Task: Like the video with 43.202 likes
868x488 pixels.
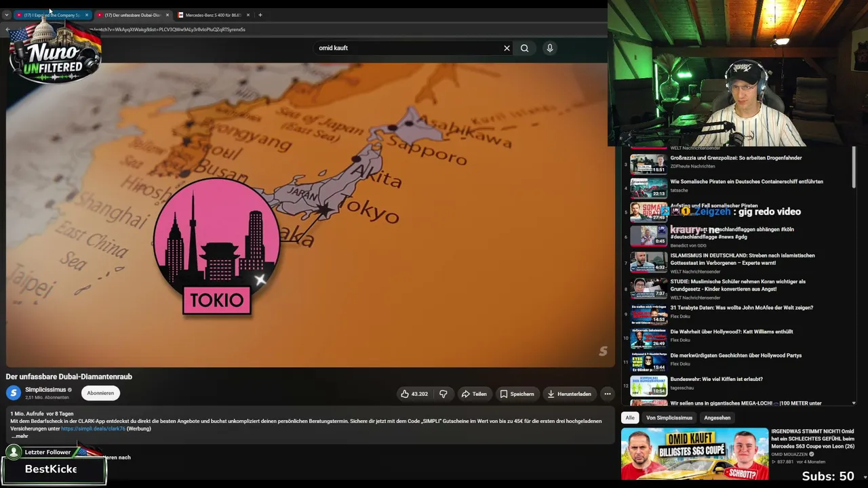Action: [414, 394]
